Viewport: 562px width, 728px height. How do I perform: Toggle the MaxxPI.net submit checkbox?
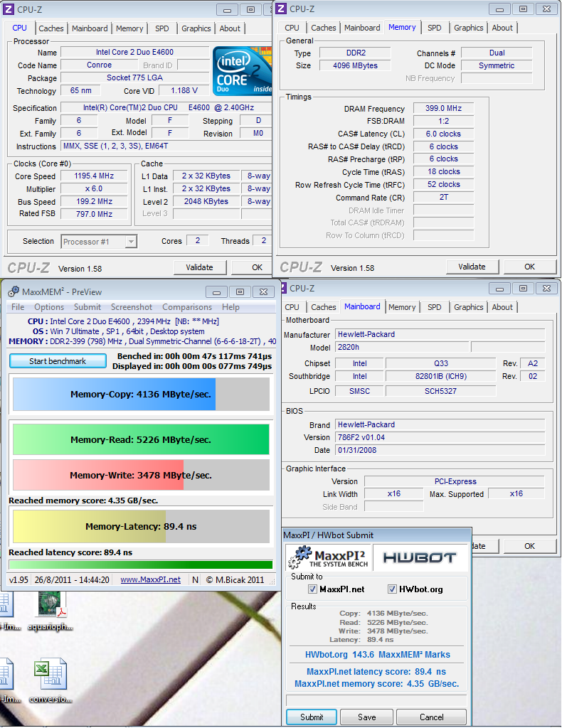click(x=312, y=589)
